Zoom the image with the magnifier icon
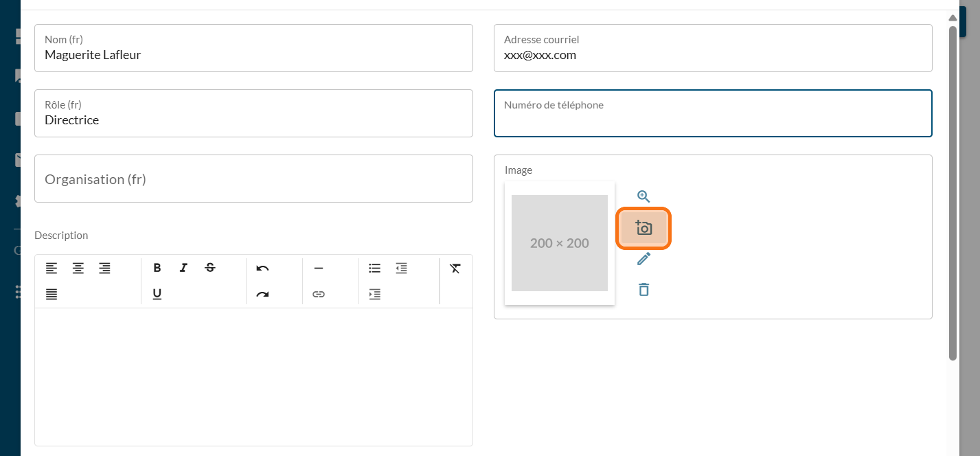This screenshot has width=980, height=456. (x=643, y=196)
